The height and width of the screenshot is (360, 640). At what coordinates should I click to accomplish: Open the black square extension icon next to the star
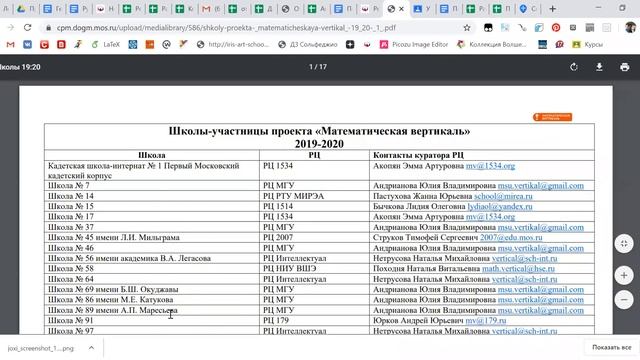pos(488,28)
